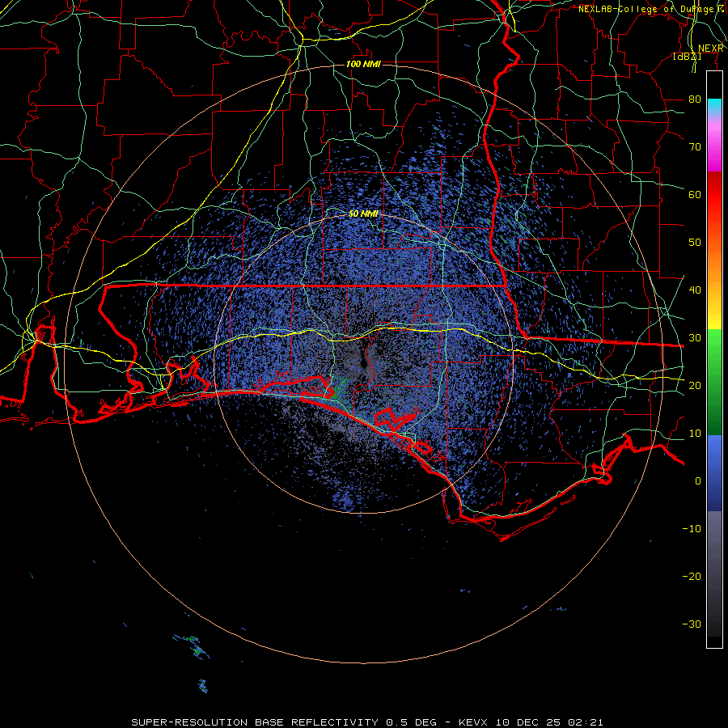728x728 pixels.
Task: Click the -20 value on dBZ scale
Action: pos(692,576)
